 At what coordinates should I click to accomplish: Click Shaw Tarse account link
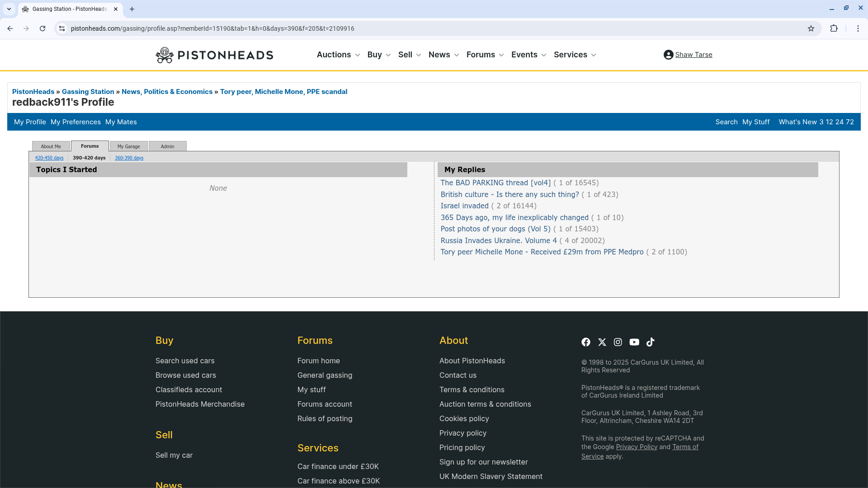pyautogui.click(x=693, y=55)
